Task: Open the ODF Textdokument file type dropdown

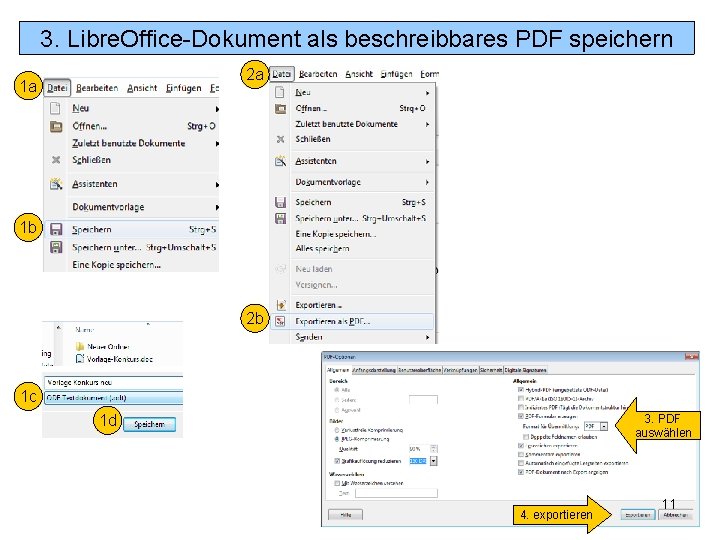Action: point(113,398)
